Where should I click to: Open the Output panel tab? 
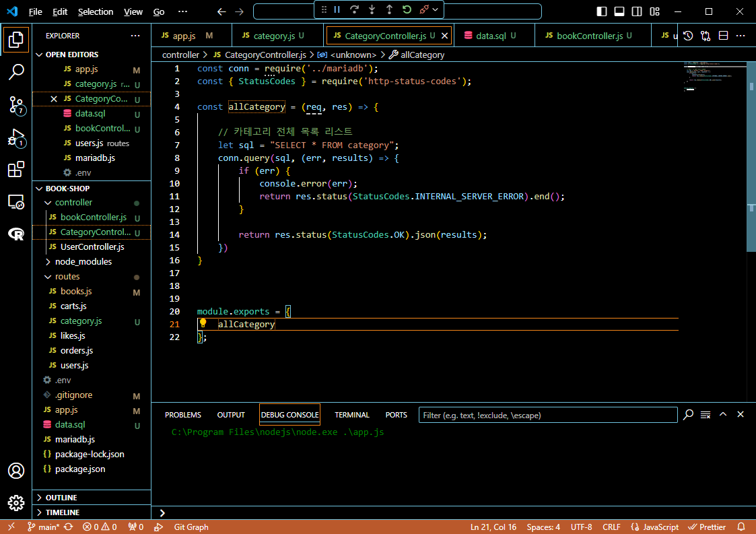(231, 415)
